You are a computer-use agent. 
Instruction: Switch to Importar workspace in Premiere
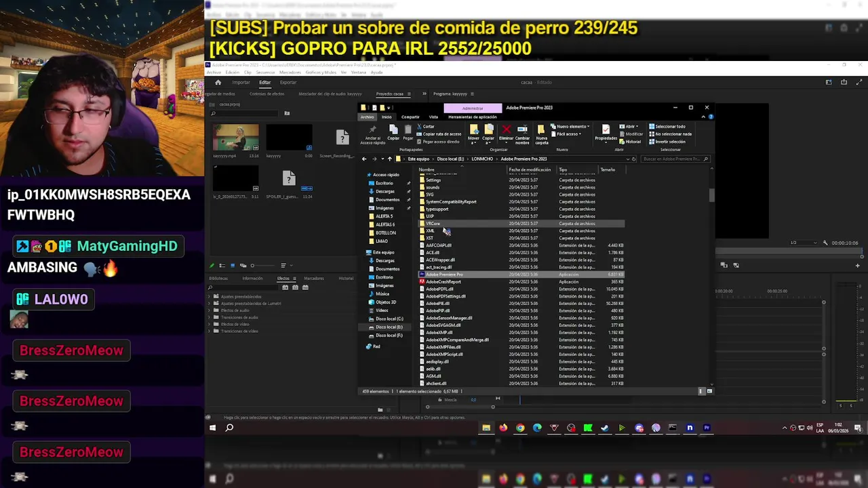pyautogui.click(x=241, y=83)
